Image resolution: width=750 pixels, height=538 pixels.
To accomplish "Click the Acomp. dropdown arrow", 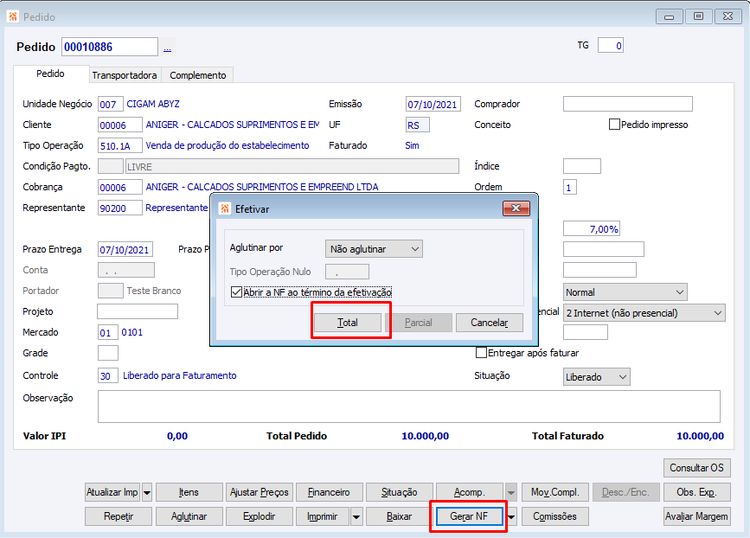I will click(511, 492).
